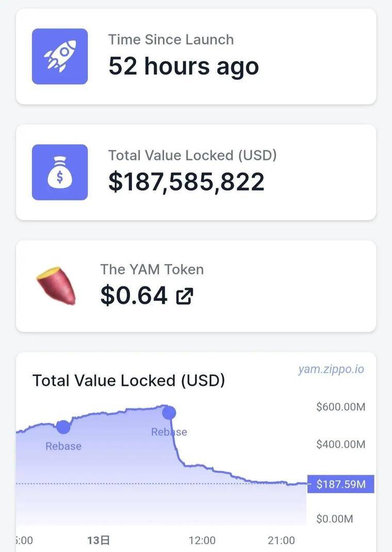This screenshot has height=552, width=392.
Task: Click the $400.00M axis label
Action: click(x=340, y=444)
